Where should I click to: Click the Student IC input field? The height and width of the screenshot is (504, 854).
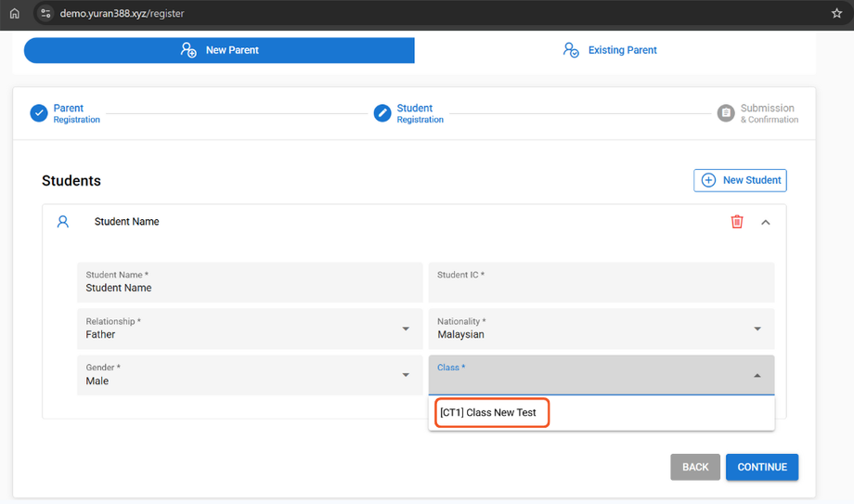(601, 282)
